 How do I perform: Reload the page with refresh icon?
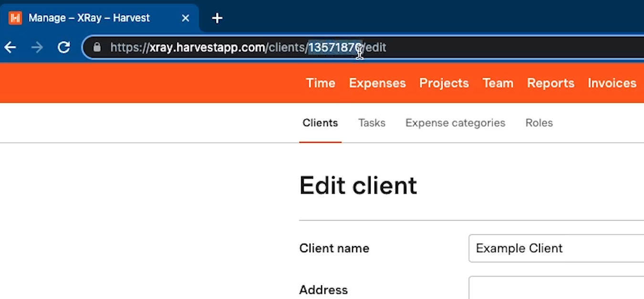64,47
